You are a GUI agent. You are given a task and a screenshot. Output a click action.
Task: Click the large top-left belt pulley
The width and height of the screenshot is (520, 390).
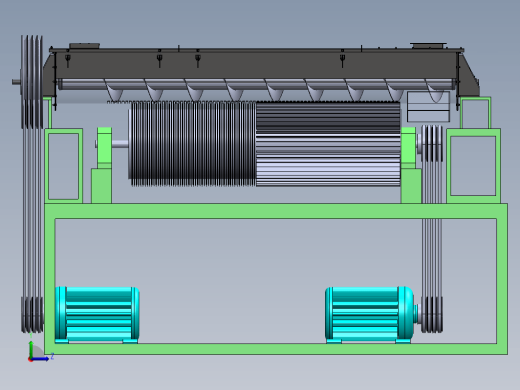click(x=32, y=82)
